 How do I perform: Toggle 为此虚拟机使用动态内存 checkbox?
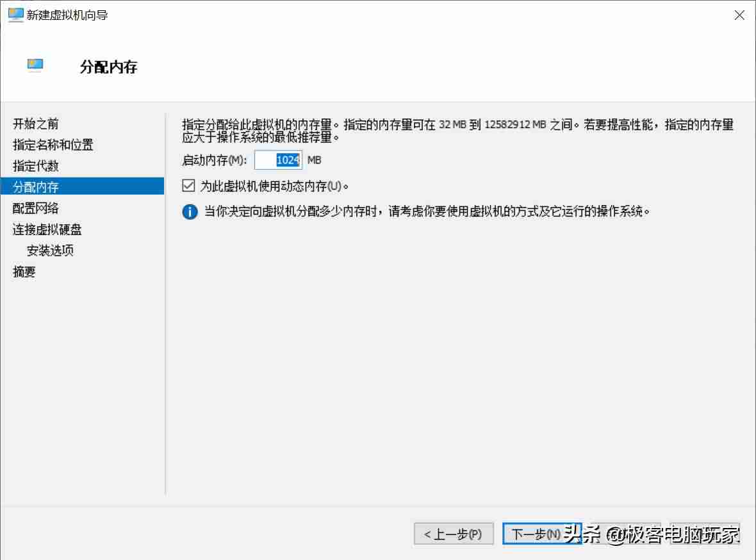188,186
